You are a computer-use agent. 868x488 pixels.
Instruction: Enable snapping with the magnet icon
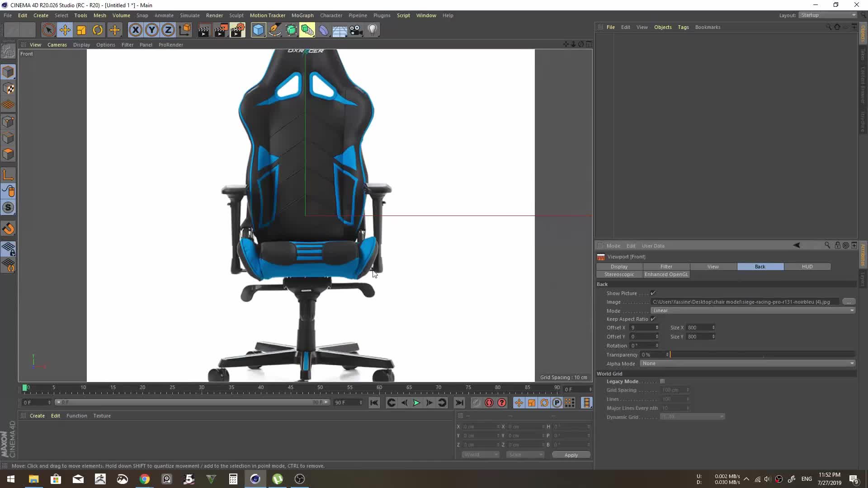tap(8, 228)
